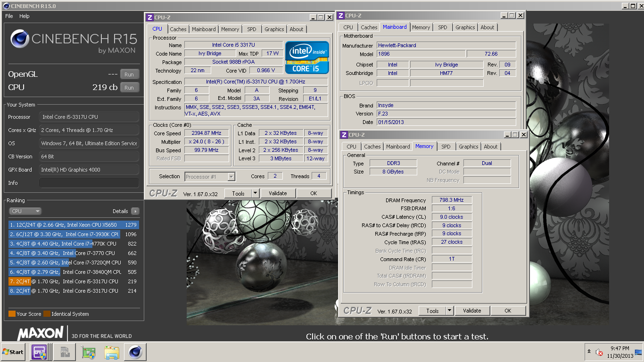Open About tab in CPU window
This screenshot has height=362, width=644.
point(297,29)
